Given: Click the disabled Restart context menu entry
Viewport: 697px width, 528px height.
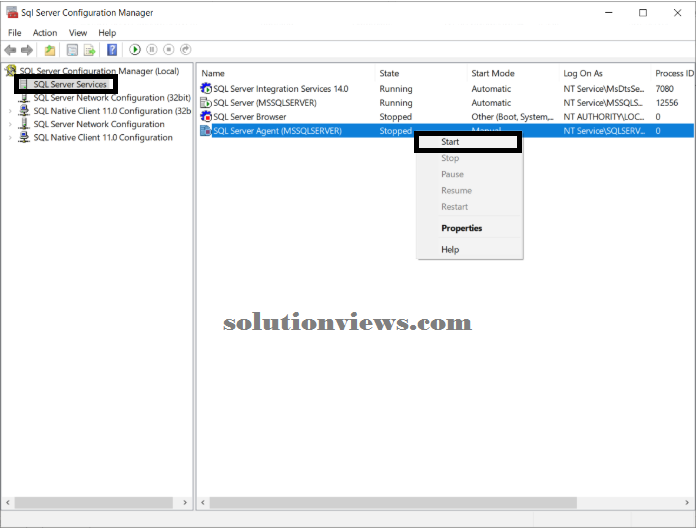Looking at the screenshot, I should click(469, 207).
